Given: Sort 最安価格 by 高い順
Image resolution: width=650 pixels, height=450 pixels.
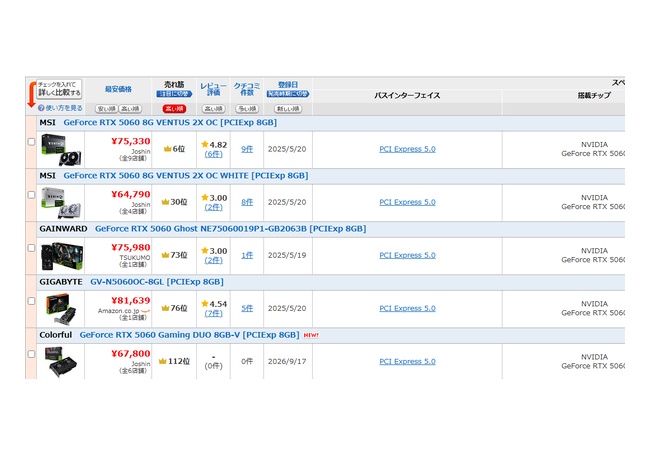Looking at the screenshot, I should click(x=130, y=109).
